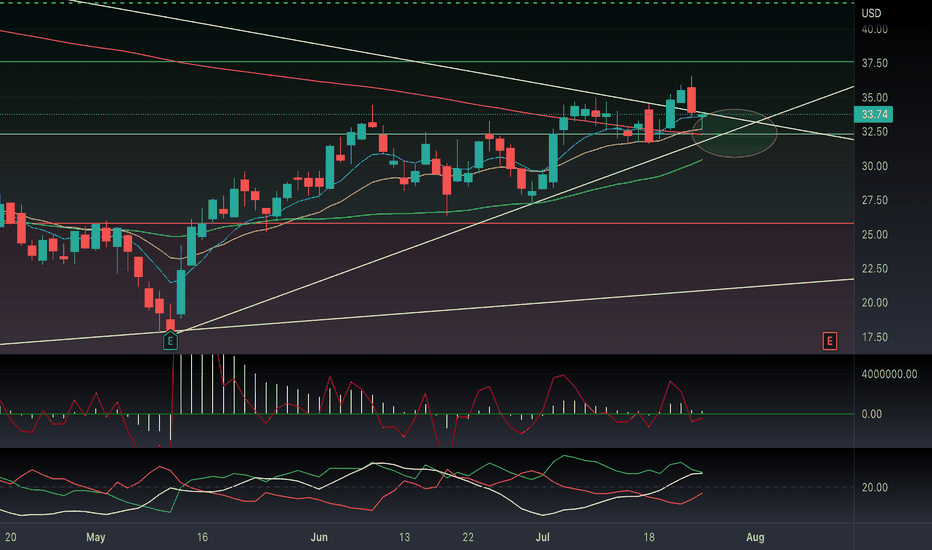Click the 17.50 price axis label

[874, 337]
